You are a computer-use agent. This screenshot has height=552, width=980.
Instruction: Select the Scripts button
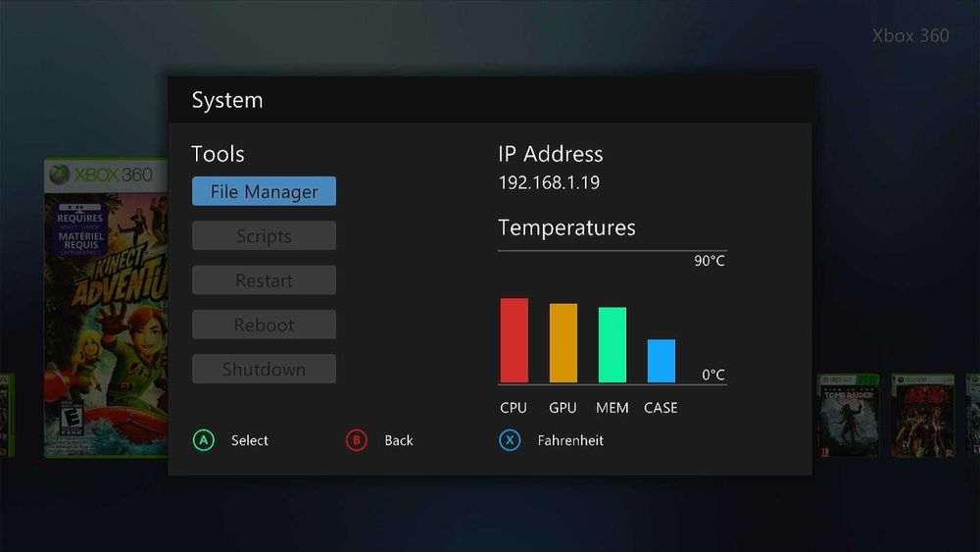[264, 235]
